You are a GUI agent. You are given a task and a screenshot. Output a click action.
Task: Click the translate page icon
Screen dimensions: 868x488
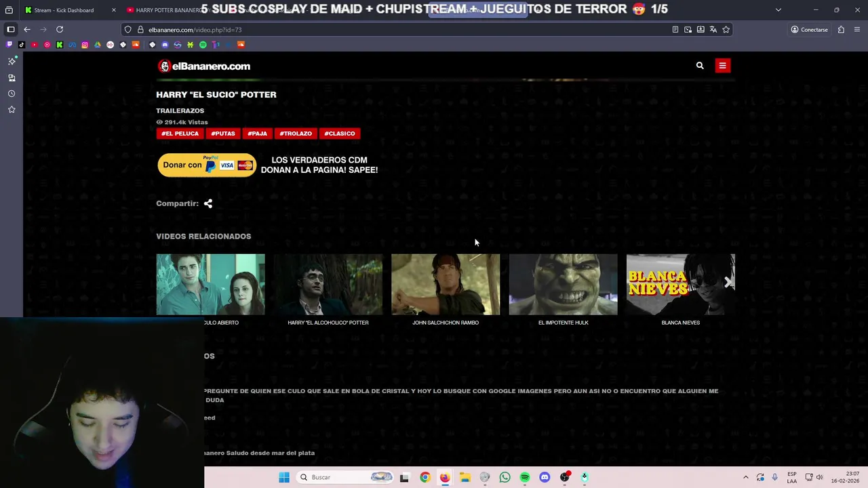[713, 30]
